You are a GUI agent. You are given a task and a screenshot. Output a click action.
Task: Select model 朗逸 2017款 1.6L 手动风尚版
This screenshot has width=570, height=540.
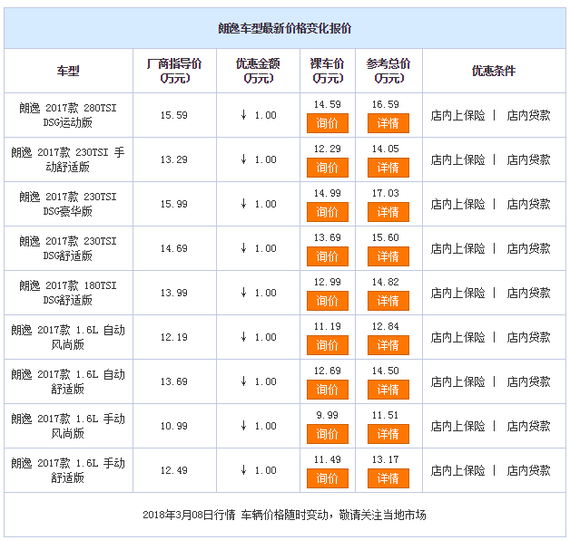(x=68, y=426)
